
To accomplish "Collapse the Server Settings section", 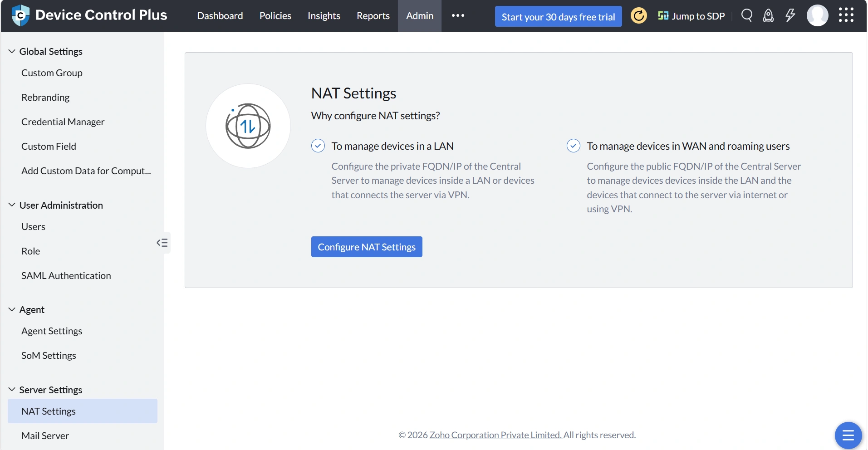I will [12, 390].
